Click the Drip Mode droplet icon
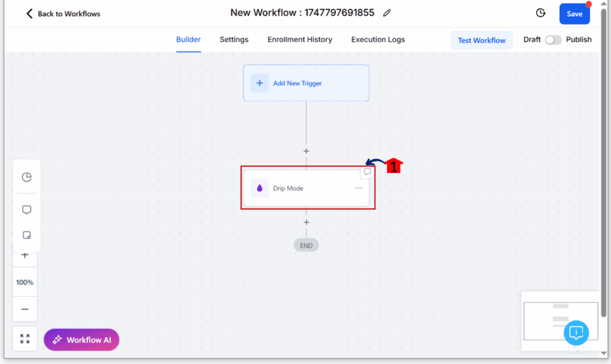Viewport: 611px width, 364px height. pos(260,188)
